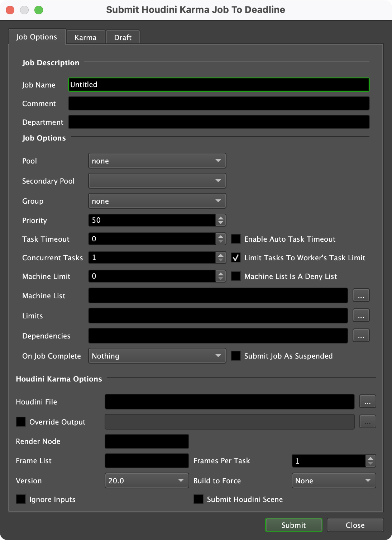Switch to the Karma tab
This screenshot has width=392, height=540.
[x=86, y=37]
